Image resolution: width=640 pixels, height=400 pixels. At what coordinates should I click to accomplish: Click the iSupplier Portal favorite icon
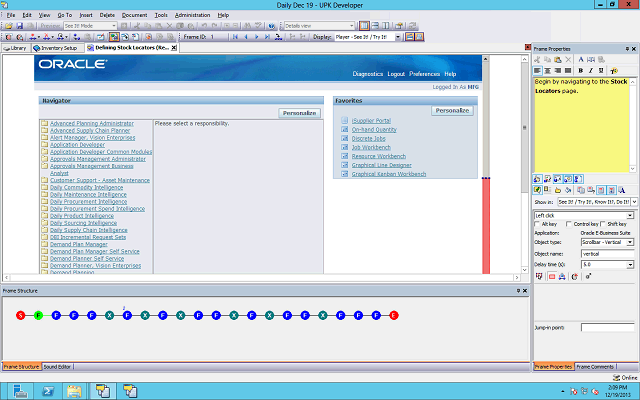(344, 120)
